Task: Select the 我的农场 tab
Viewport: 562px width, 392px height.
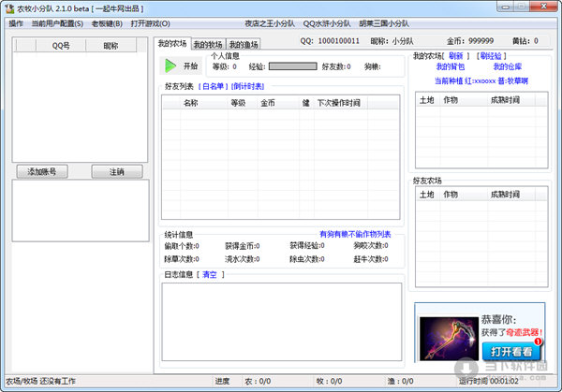Action: click(171, 43)
